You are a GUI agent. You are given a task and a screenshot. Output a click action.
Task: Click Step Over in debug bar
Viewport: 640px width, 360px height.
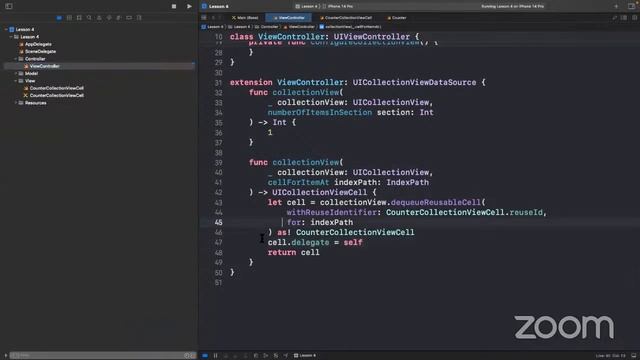coord(226,356)
